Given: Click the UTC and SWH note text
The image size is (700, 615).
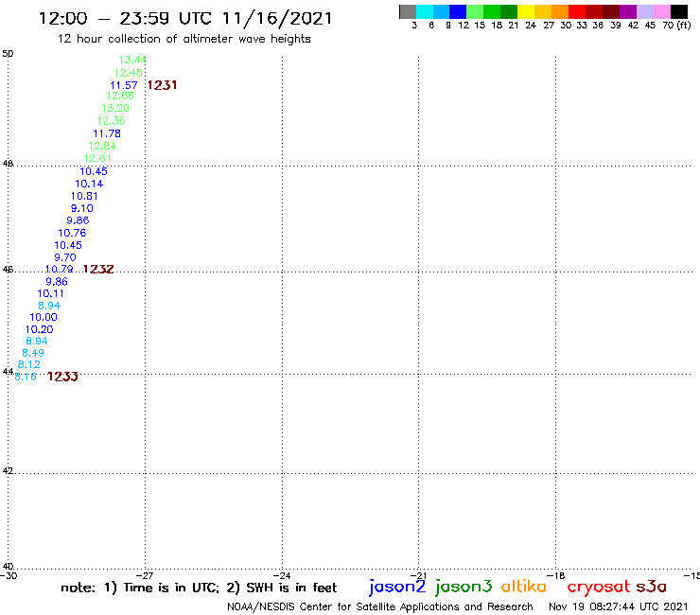Looking at the screenshot, I should (x=199, y=588).
